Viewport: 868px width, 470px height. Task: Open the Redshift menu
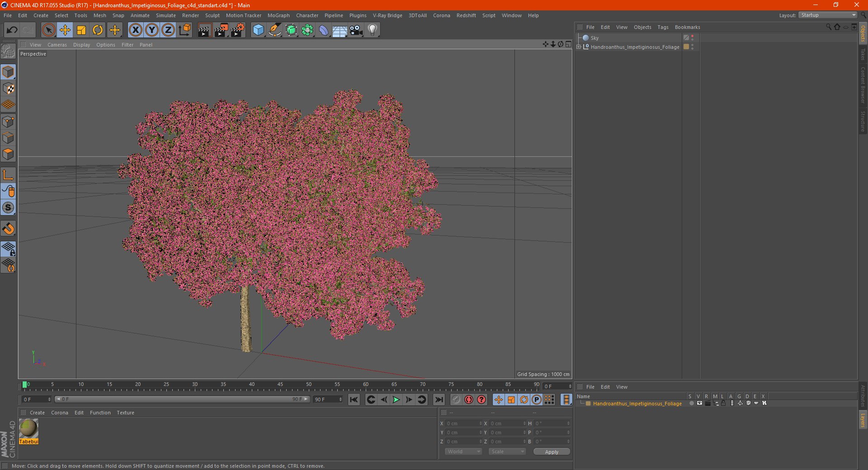pos(466,15)
